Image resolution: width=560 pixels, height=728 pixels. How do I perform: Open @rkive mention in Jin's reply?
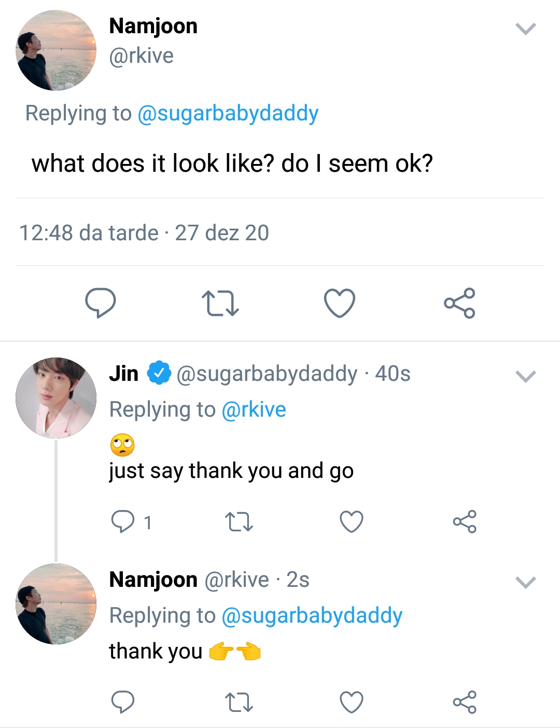[x=254, y=409]
